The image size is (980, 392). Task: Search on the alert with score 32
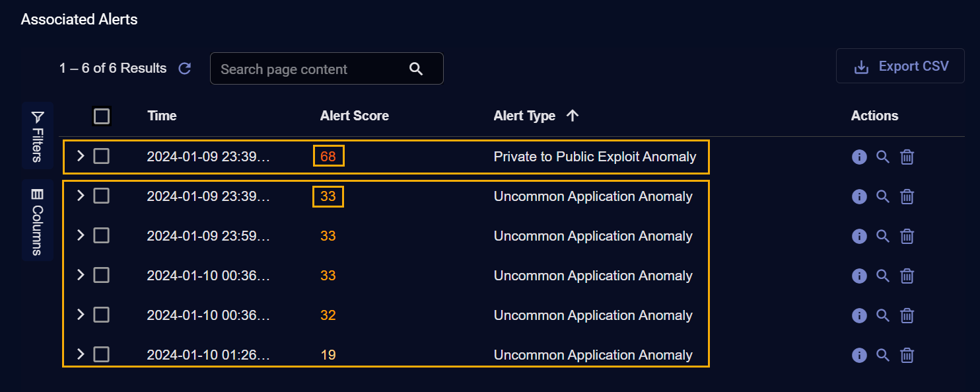(x=883, y=315)
